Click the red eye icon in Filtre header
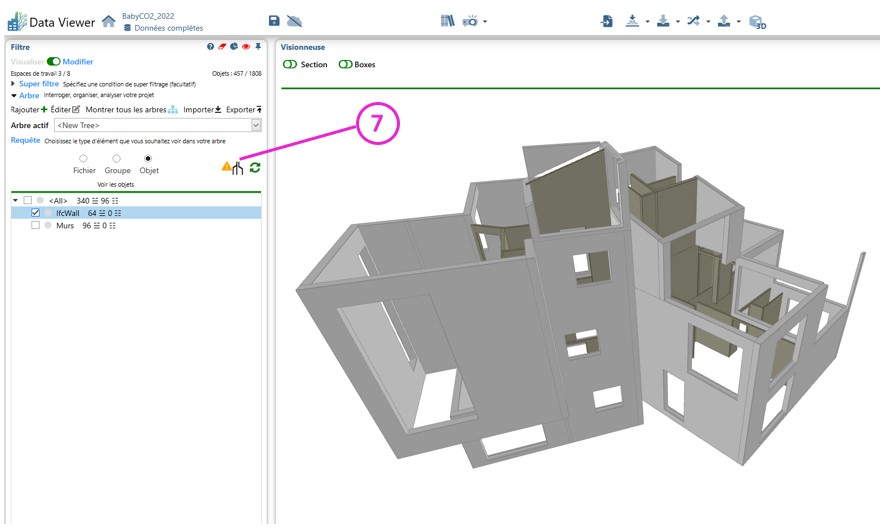The width and height of the screenshot is (884, 528). point(245,47)
